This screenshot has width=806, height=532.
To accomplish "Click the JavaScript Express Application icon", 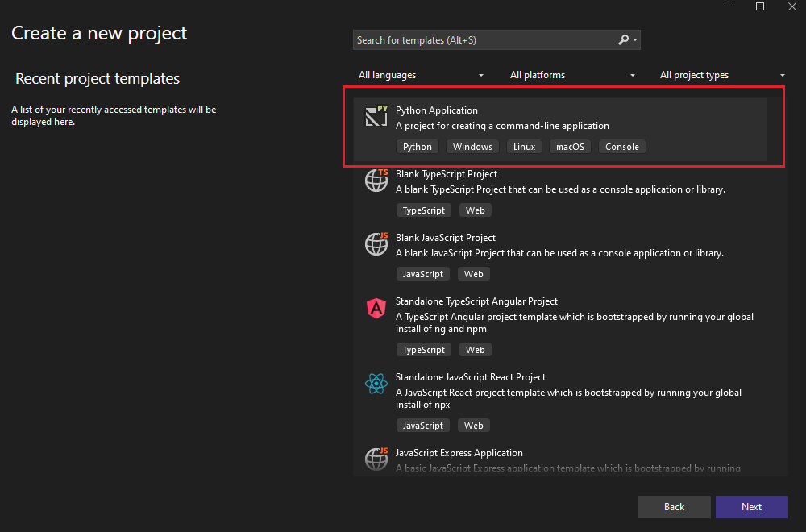I will click(376, 459).
